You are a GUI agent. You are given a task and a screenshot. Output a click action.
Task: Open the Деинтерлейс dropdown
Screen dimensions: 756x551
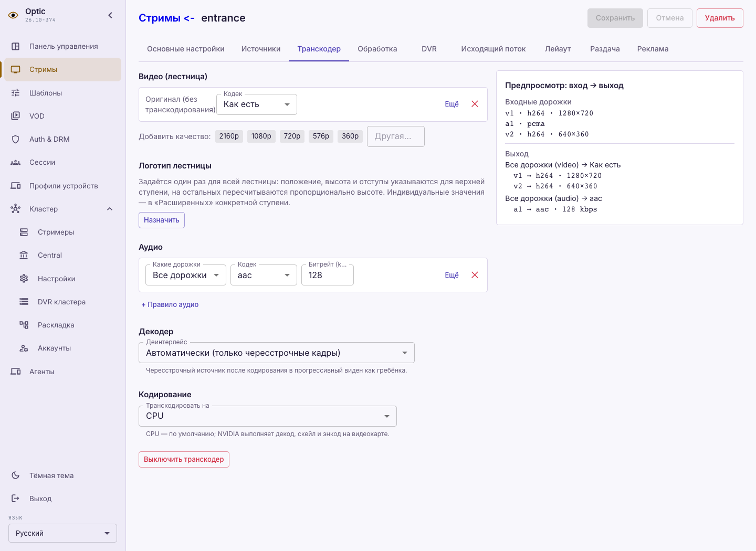click(x=277, y=353)
